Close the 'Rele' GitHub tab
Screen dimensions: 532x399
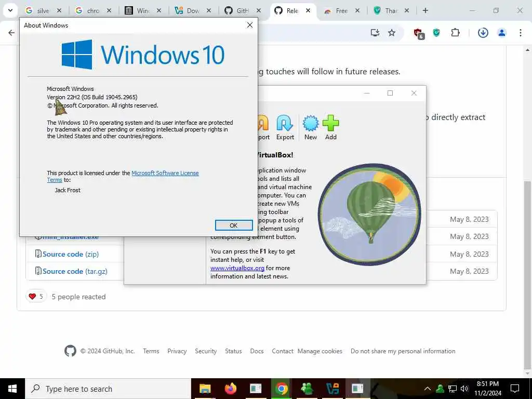click(x=308, y=10)
